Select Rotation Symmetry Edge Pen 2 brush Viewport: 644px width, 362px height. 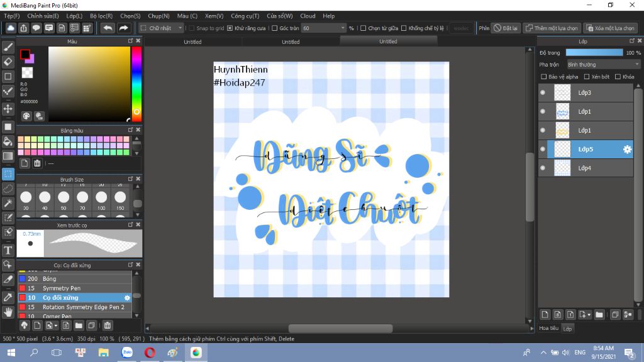(75, 307)
